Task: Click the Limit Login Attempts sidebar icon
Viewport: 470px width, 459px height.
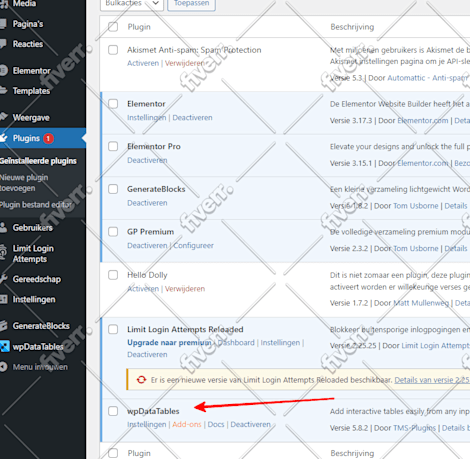Action: pos(3,252)
